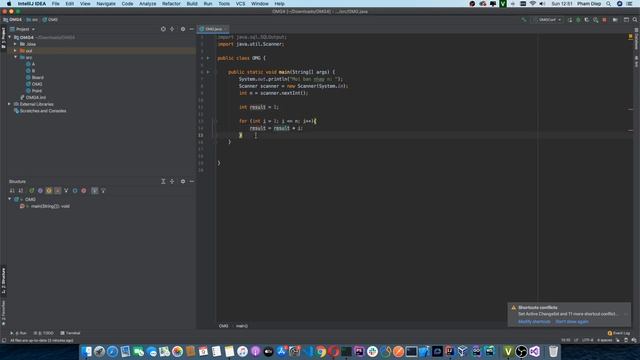Select the Board class file
640x360 pixels.
(35, 77)
